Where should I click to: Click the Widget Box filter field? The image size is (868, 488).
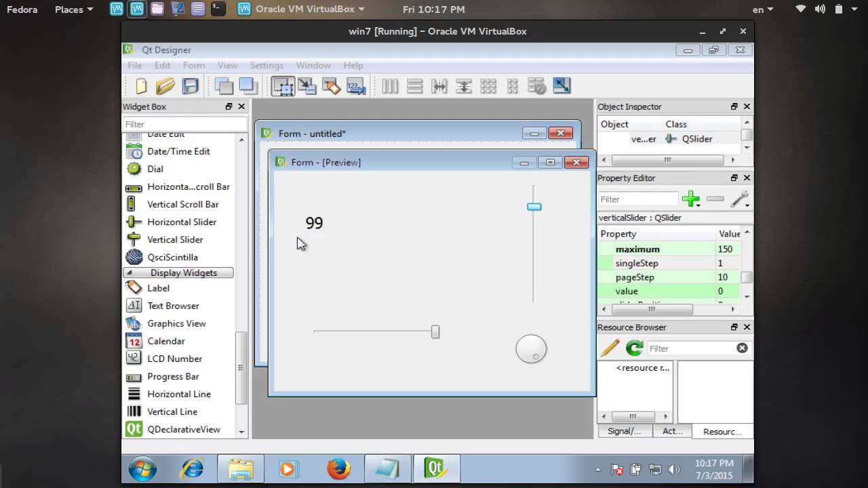click(184, 124)
